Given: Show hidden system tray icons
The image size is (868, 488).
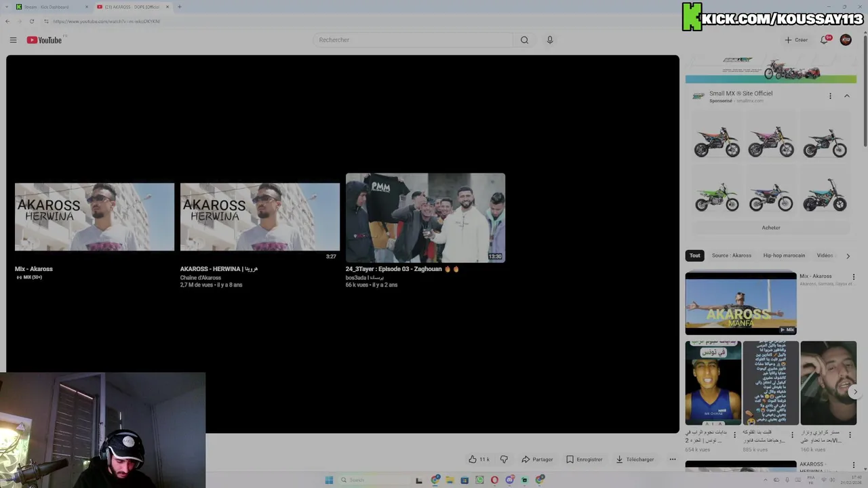Looking at the screenshot, I should 766,480.
